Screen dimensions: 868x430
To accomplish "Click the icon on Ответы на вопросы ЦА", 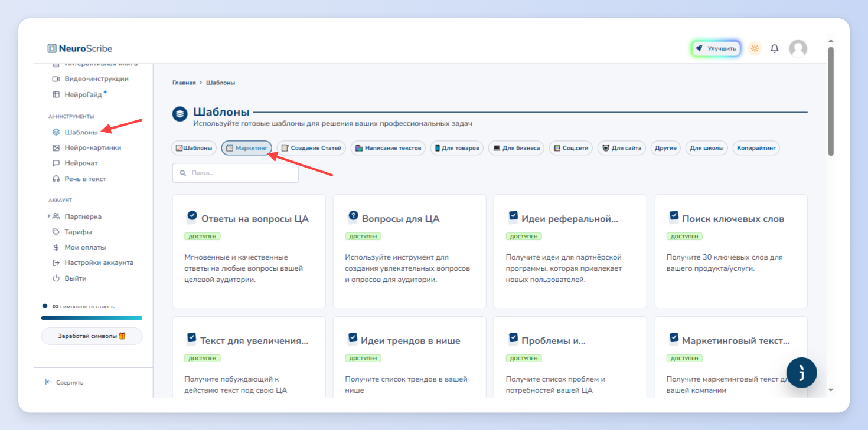I will 191,216.
